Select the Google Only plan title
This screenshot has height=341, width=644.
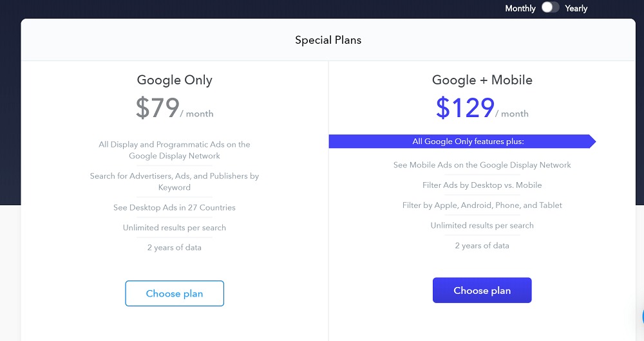point(175,80)
